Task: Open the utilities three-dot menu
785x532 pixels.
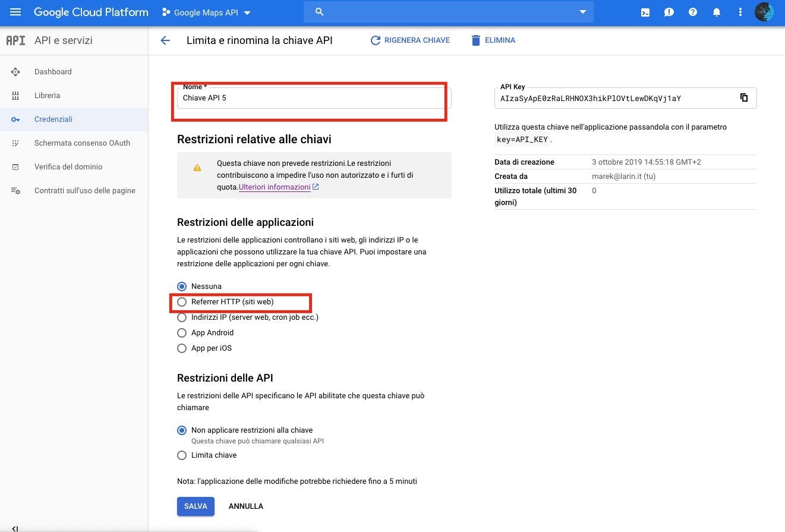Action: (740, 12)
